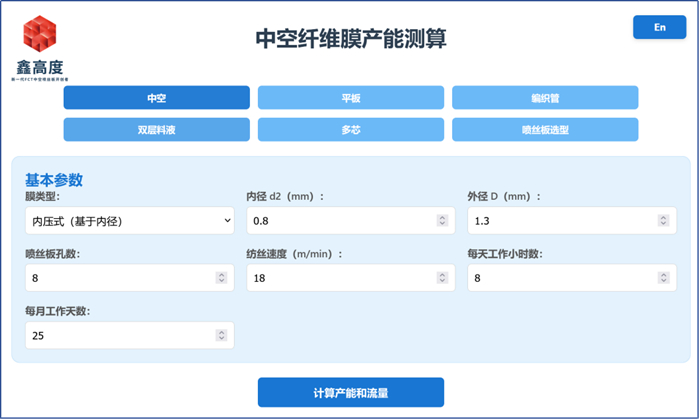This screenshot has height=420, width=700.
Task: Click the 纺丝速度 (m/min) label
Action: click(x=294, y=254)
